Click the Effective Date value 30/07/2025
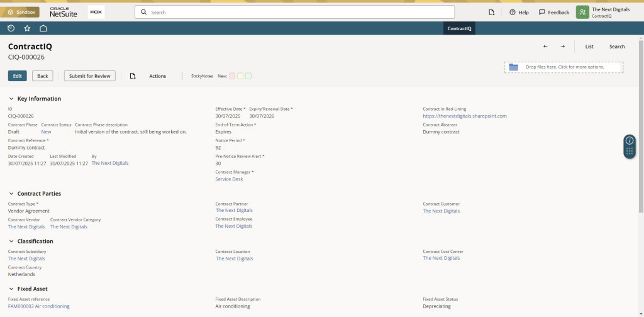The height and width of the screenshot is (317, 644). pyautogui.click(x=228, y=116)
